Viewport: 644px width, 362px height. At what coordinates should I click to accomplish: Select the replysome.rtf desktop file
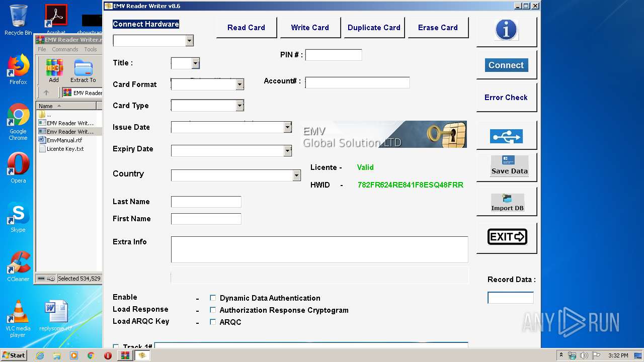click(x=55, y=316)
